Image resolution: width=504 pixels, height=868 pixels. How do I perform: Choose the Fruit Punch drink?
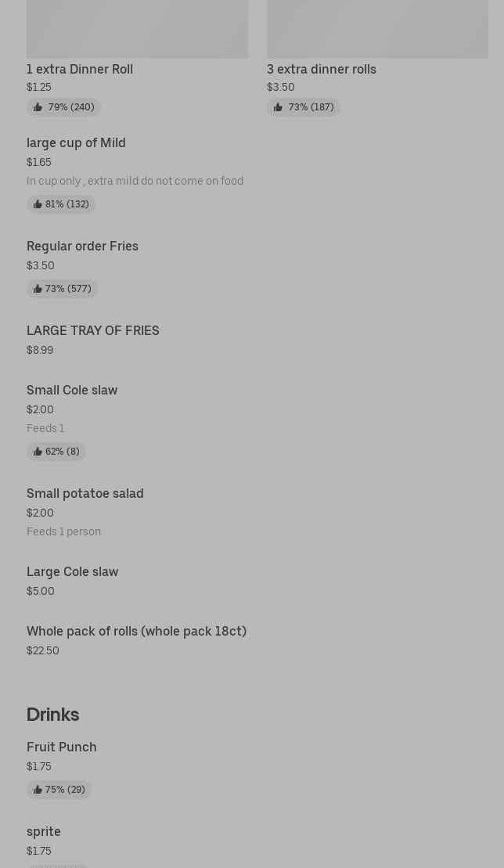(62, 747)
